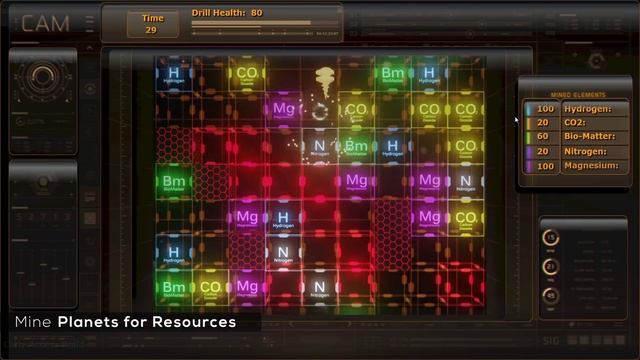Mine the N tile below the centre H tile
The width and height of the screenshot is (640, 360).
pos(283,253)
